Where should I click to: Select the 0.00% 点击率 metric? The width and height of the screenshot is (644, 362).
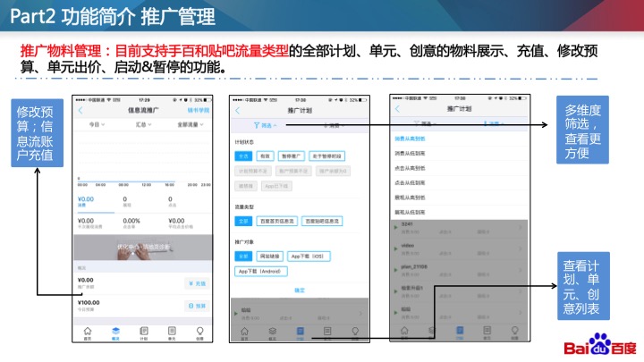point(131,223)
